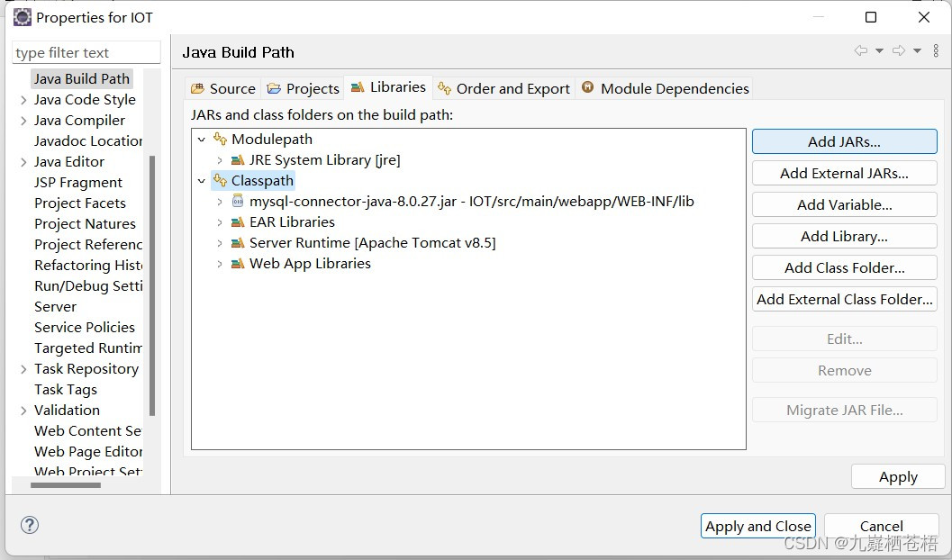Click Add External JARs... button
Screen dimensions: 952x560
(845, 173)
